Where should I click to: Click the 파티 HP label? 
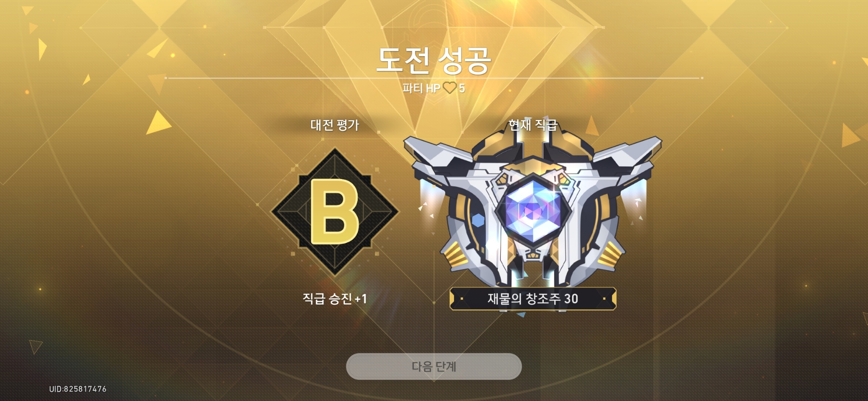tap(421, 88)
